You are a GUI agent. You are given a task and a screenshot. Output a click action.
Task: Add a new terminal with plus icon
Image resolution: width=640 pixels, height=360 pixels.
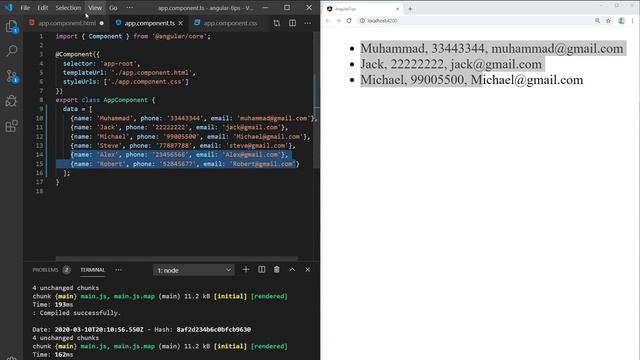tap(246, 269)
